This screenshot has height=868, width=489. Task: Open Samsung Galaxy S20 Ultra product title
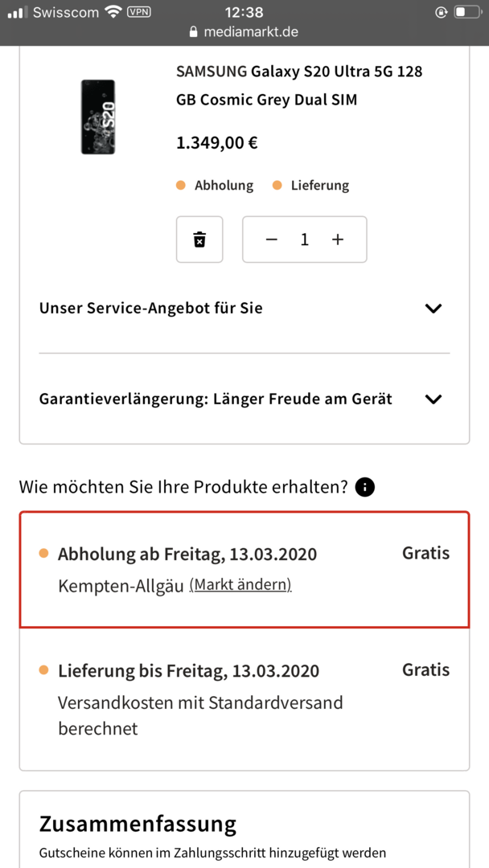tap(299, 86)
